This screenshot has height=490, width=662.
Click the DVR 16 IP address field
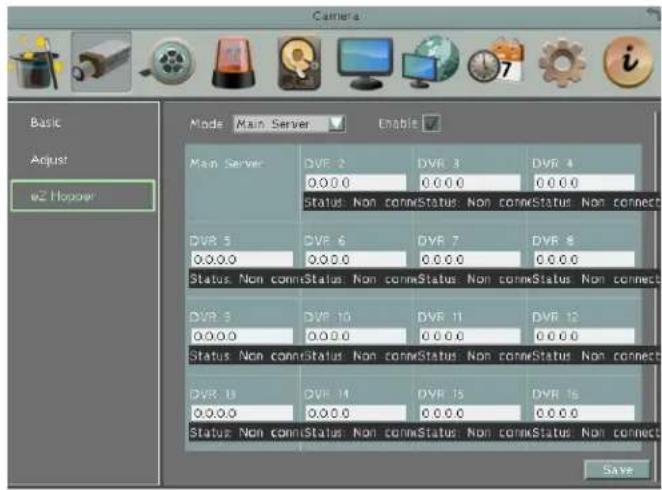(584, 413)
